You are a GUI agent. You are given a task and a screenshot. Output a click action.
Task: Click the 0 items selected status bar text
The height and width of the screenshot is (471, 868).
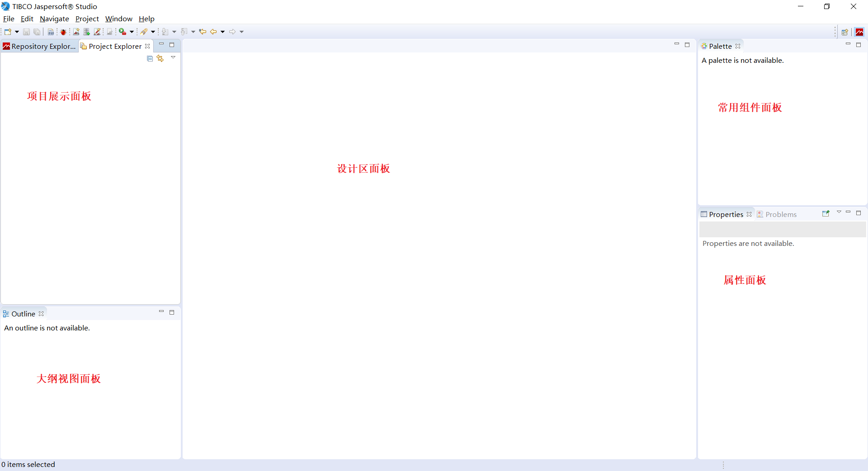pyautogui.click(x=28, y=464)
